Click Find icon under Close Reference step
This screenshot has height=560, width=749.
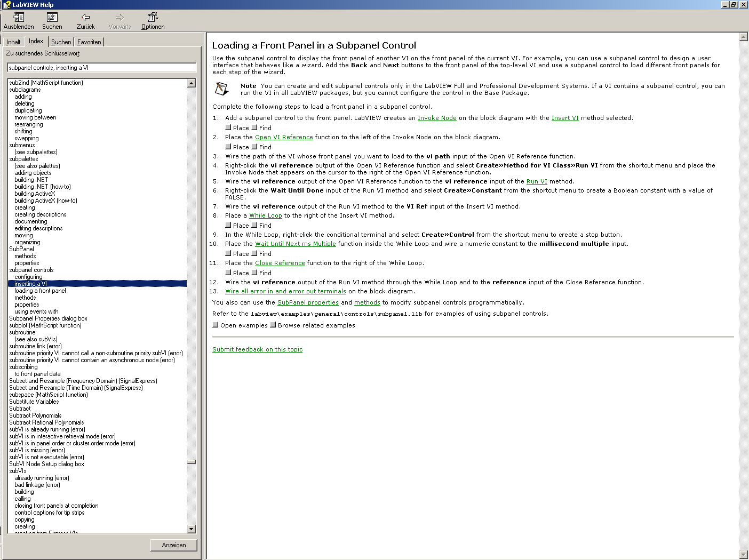254,273
